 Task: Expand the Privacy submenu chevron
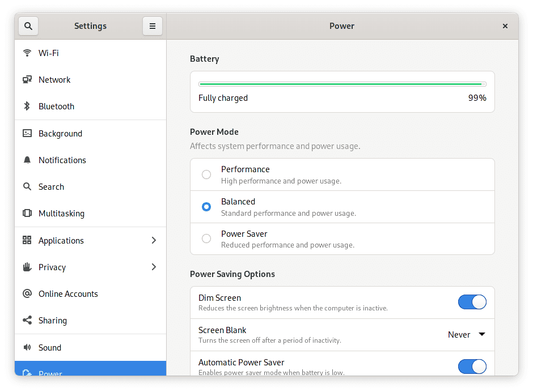point(154,267)
